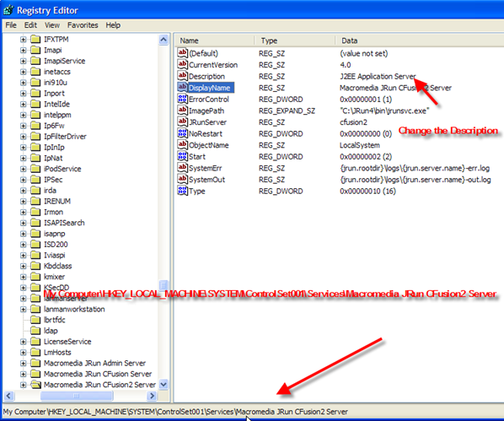This screenshot has width=504, height=421.
Task: Expand the LmHosts key
Action: coord(23,353)
